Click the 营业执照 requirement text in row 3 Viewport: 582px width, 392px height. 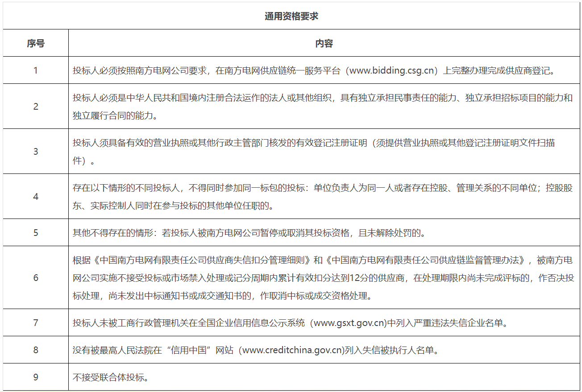(314, 152)
